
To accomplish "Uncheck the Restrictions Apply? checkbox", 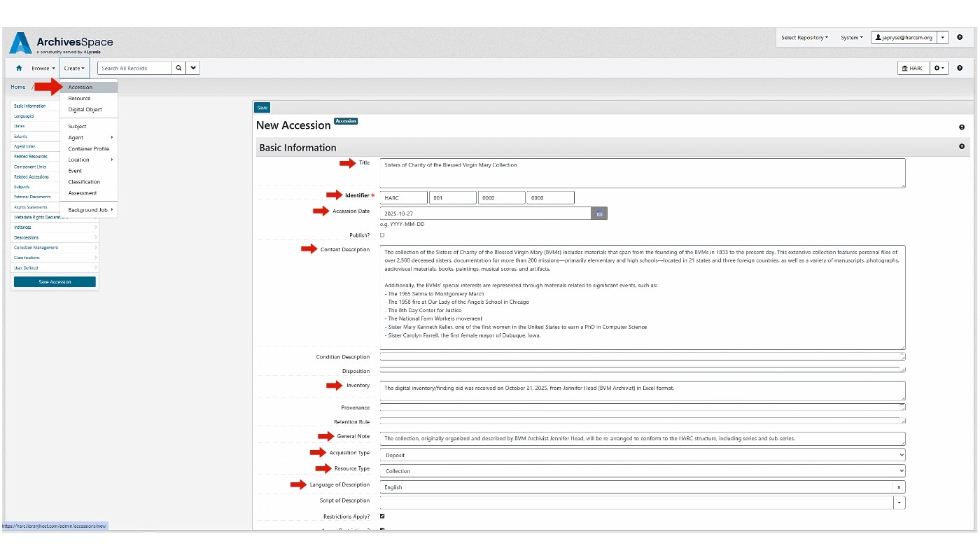I will tap(382, 516).
